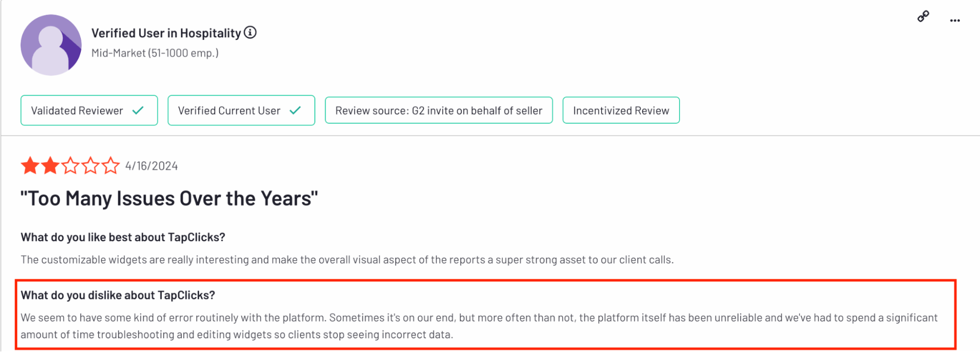The height and width of the screenshot is (352, 980).
Task: Select the Incentivized Review filter tab
Action: pyautogui.click(x=621, y=110)
